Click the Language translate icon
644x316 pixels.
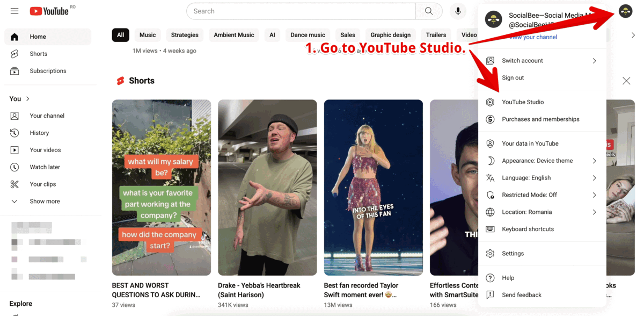(490, 178)
